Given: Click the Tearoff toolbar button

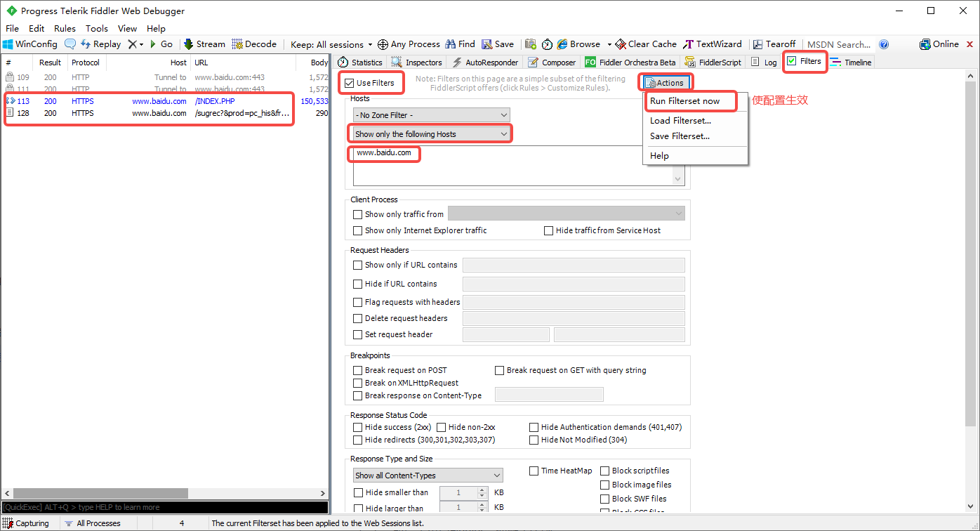Looking at the screenshot, I should (775, 44).
